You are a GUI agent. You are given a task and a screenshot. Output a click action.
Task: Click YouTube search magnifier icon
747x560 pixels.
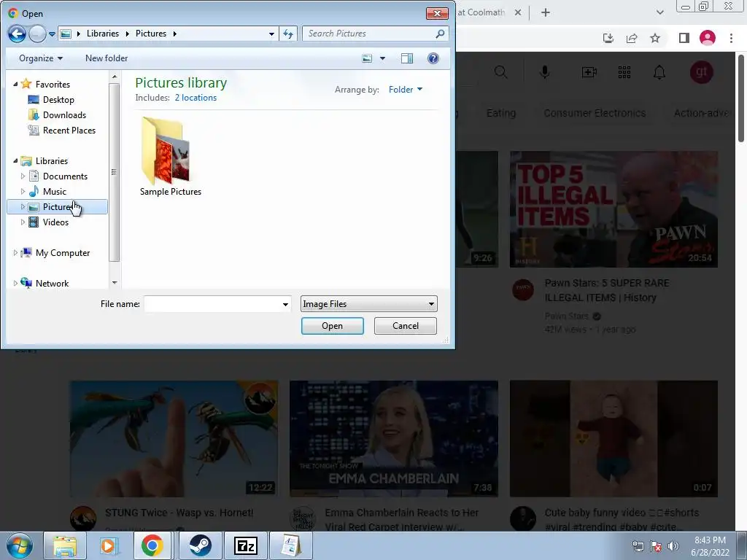pos(500,72)
